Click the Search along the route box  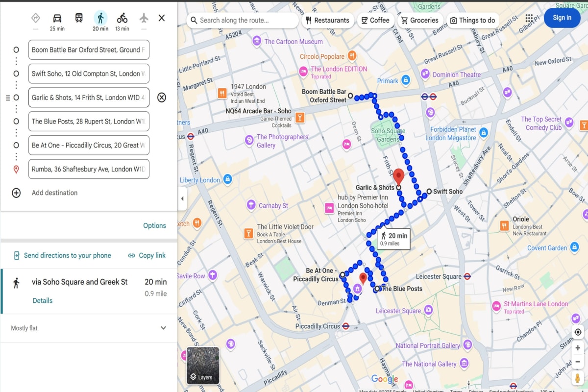(x=243, y=20)
